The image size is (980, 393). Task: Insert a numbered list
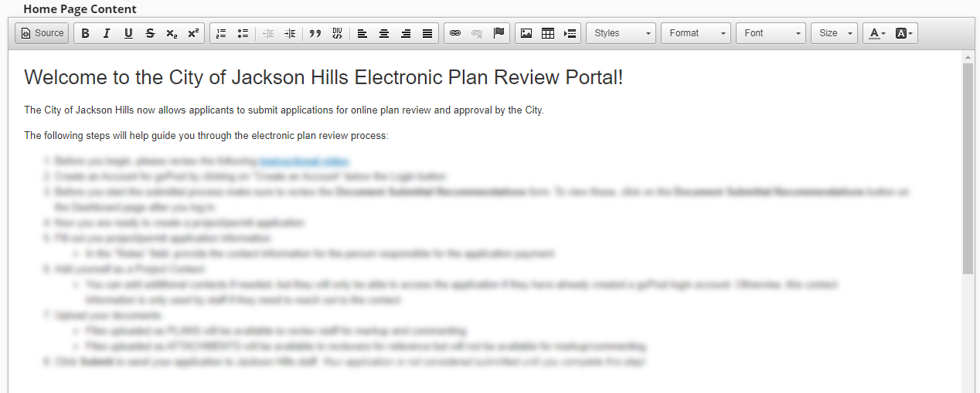coord(221,33)
